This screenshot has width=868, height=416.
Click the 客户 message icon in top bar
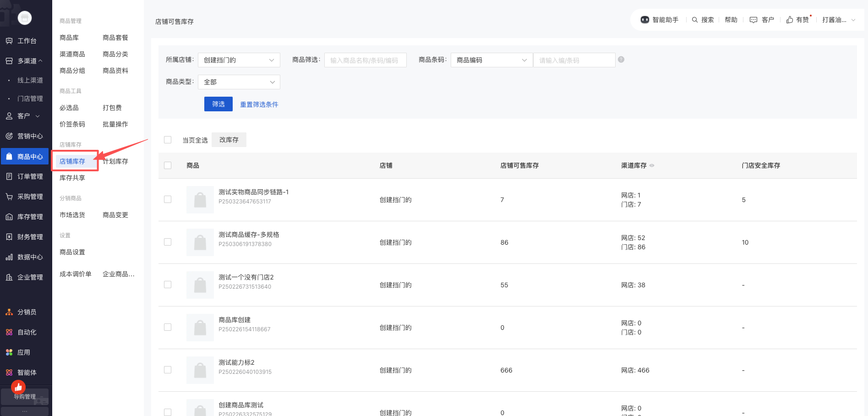[x=753, y=20]
